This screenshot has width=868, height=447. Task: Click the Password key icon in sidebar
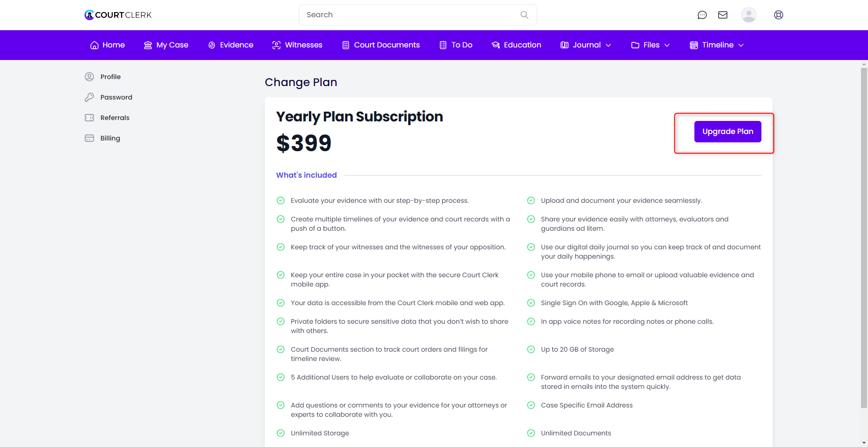point(89,97)
